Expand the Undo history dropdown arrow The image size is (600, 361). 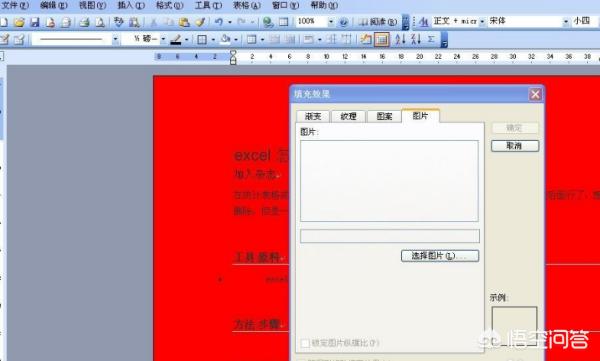(230, 22)
